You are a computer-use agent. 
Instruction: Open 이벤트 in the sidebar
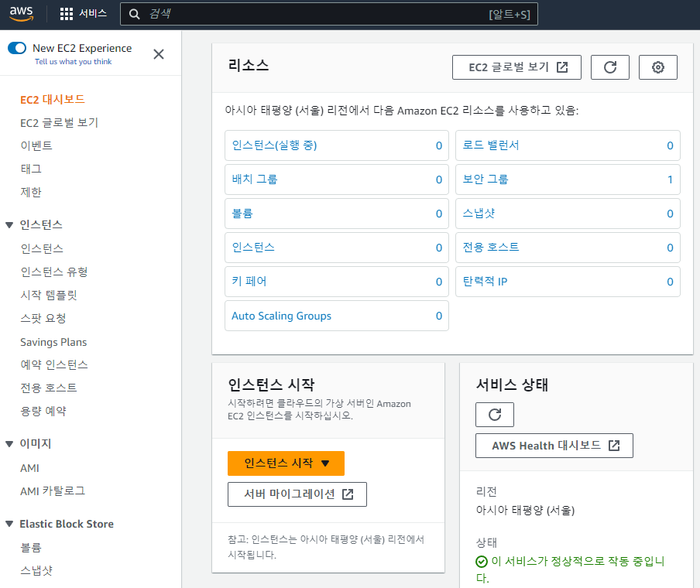[36, 146]
